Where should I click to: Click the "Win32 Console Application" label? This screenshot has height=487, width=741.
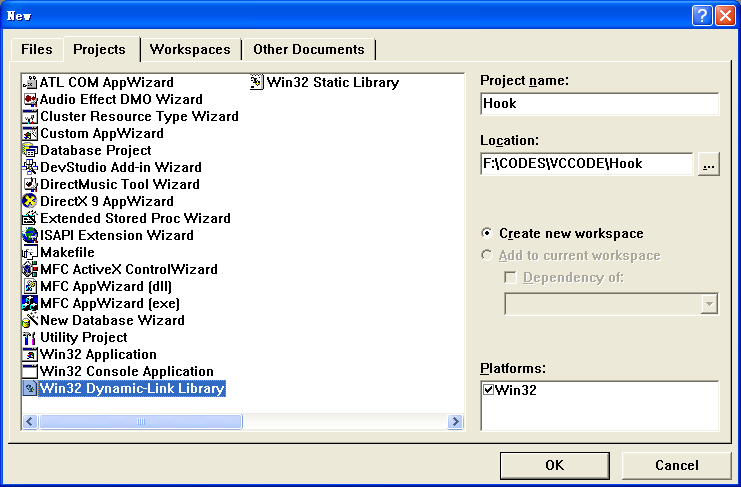(x=127, y=371)
